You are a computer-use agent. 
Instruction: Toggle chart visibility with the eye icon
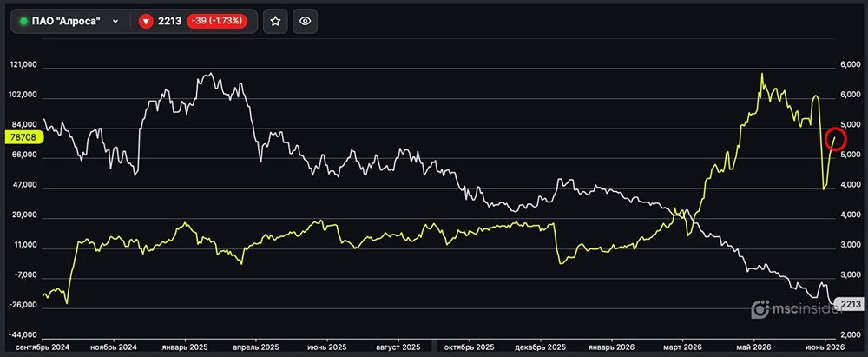coord(305,21)
